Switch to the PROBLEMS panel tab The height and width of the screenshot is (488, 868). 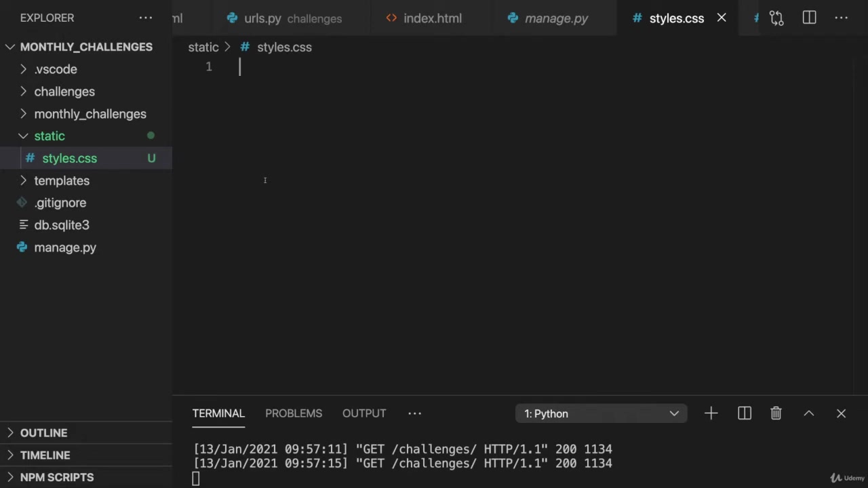(x=294, y=413)
